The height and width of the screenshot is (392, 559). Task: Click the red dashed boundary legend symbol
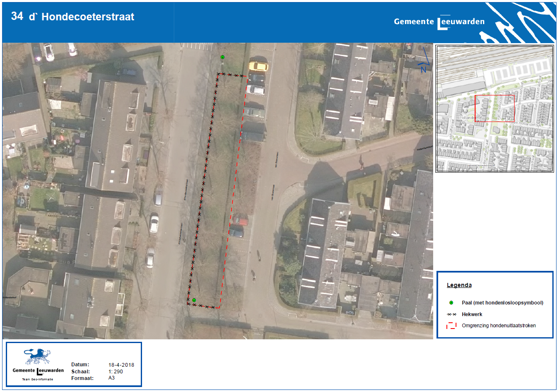[x=451, y=326]
